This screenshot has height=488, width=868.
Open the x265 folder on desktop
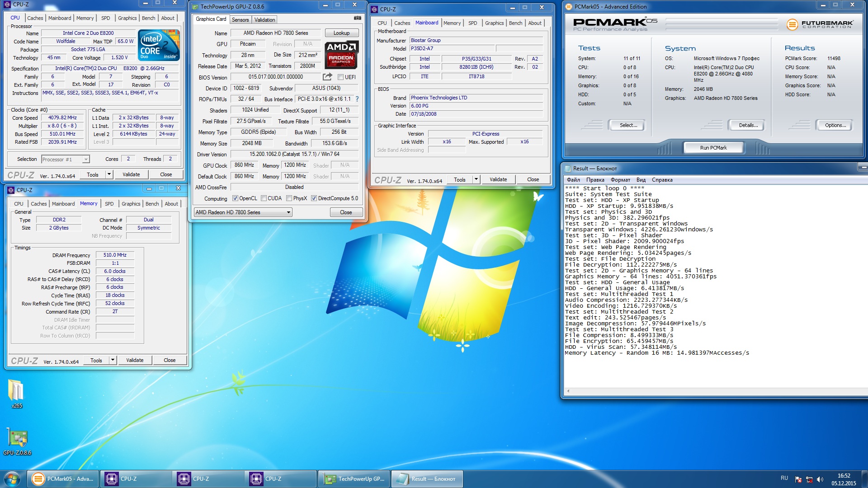point(16,393)
